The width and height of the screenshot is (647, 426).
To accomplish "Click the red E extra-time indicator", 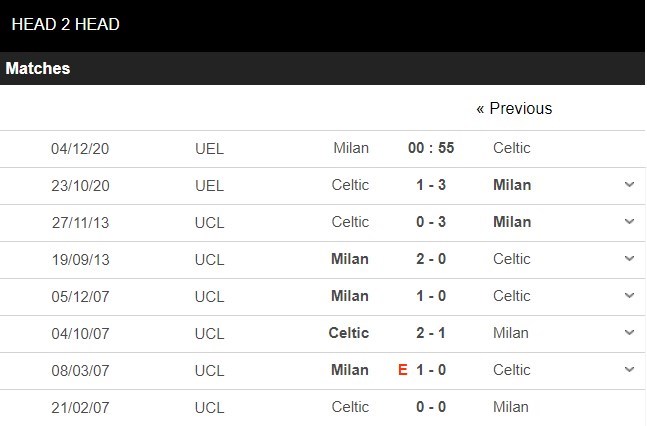I will (403, 370).
